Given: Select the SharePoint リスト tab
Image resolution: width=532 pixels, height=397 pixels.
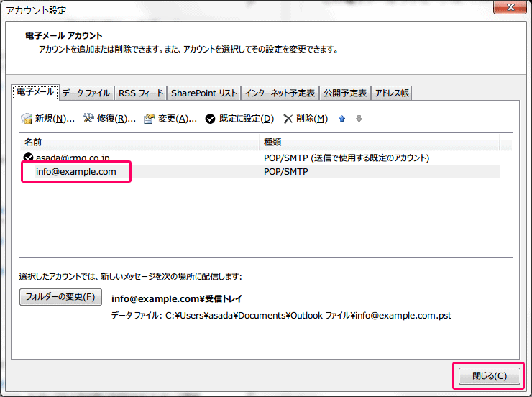Looking at the screenshot, I should (x=203, y=93).
